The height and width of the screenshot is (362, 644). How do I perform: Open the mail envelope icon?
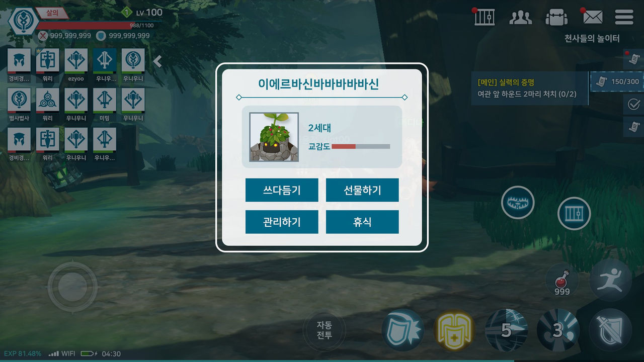[x=593, y=17]
